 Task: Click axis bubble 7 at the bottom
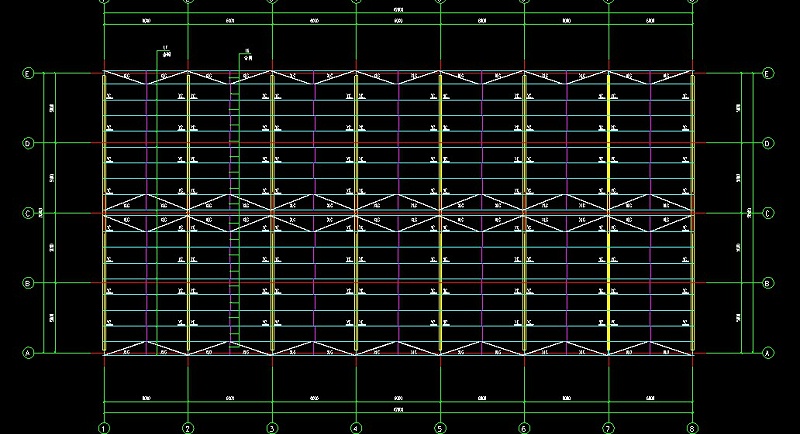click(x=608, y=428)
